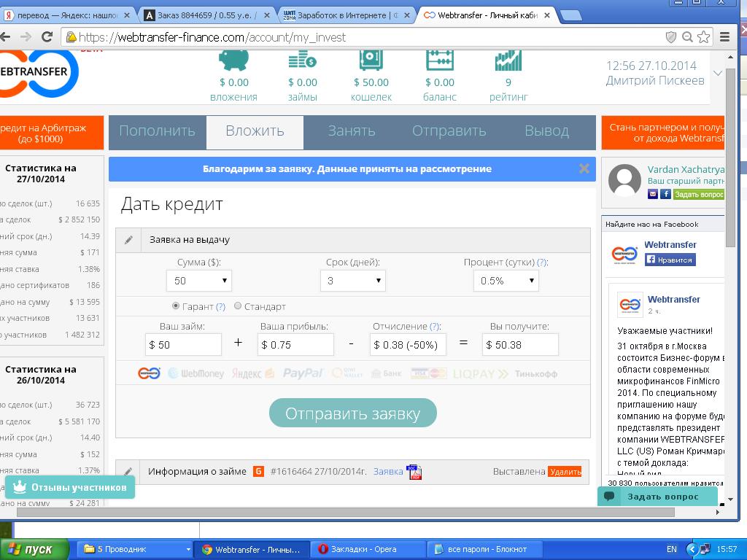Open the Сумма ($) dropdown
The width and height of the screenshot is (747, 560).
[x=199, y=281]
